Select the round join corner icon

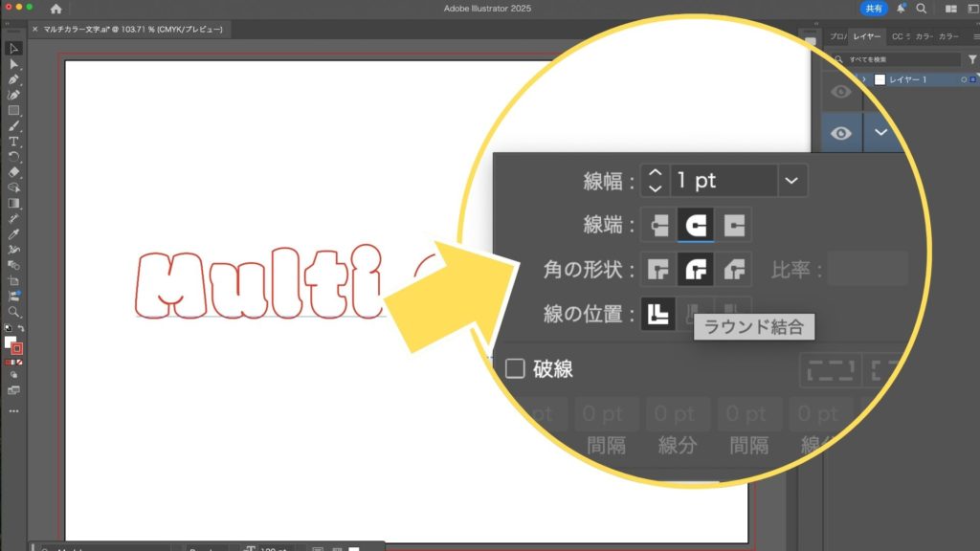tap(697, 270)
